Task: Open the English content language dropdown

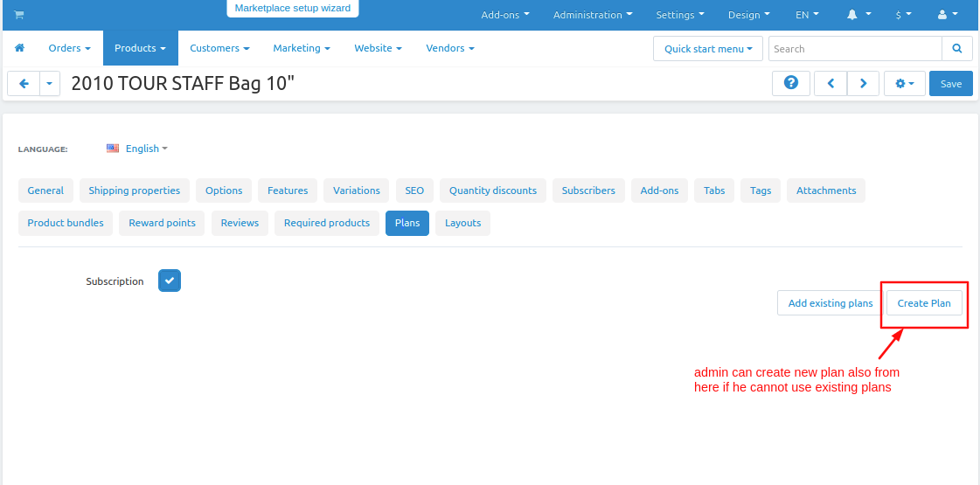Action: point(146,149)
